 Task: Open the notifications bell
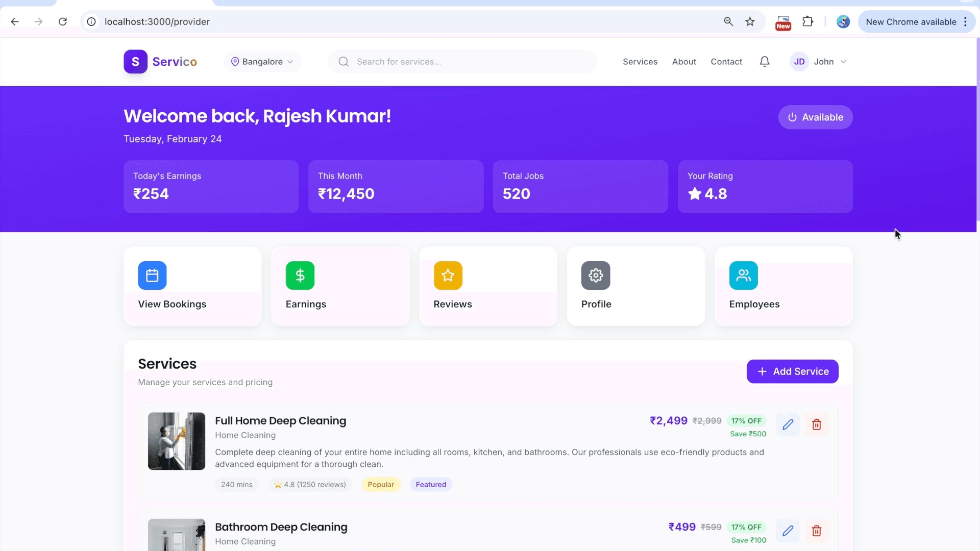764,62
